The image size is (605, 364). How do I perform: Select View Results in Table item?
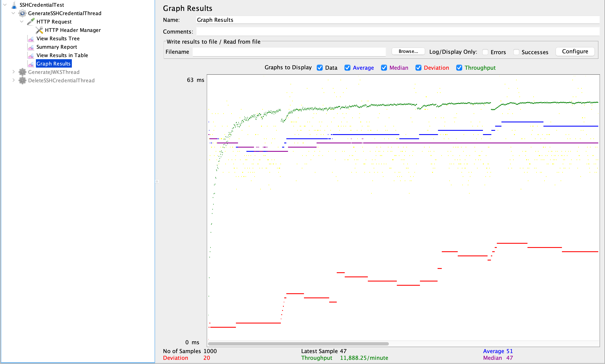[x=62, y=55]
